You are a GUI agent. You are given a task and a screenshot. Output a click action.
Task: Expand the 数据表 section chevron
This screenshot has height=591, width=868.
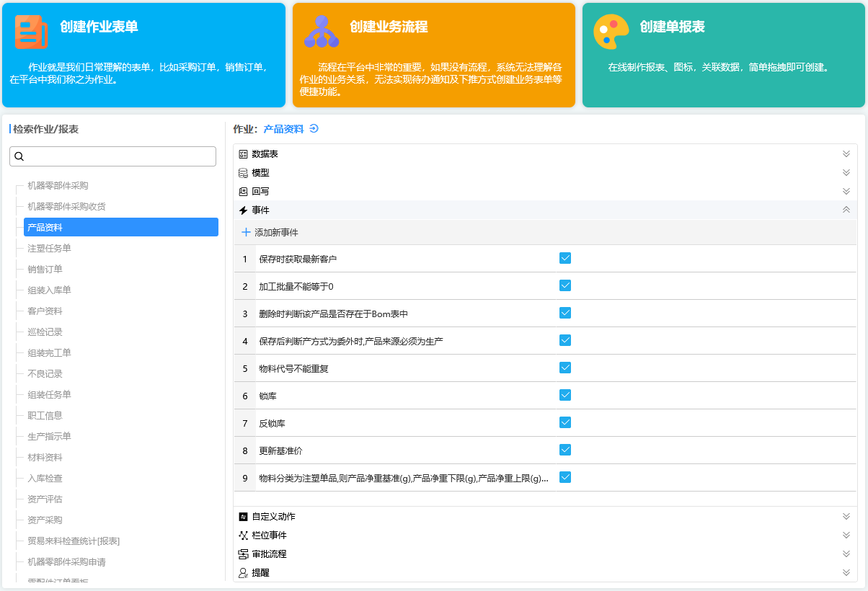[x=846, y=154]
